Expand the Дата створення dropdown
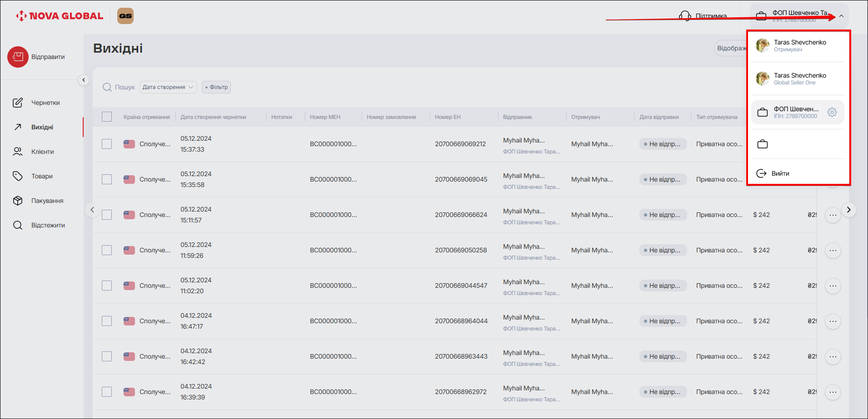Viewport: 868px width, 419px height. [x=168, y=87]
